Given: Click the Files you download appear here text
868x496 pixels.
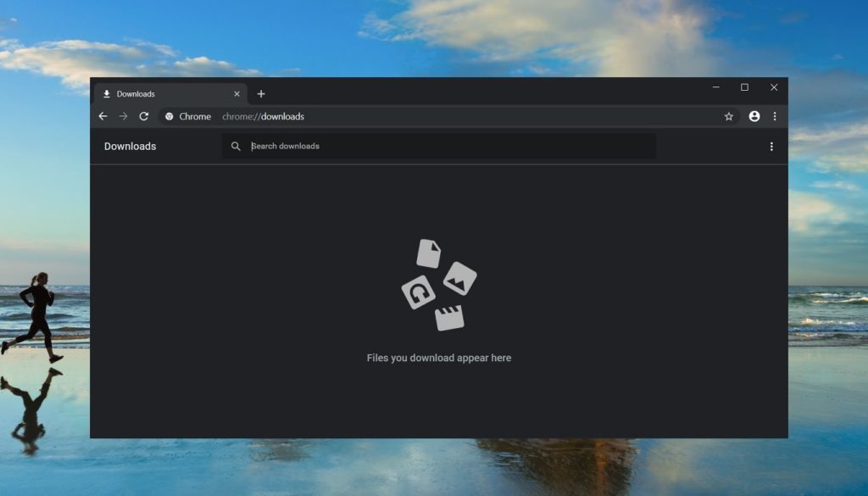Looking at the screenshot, I should 438,358.
